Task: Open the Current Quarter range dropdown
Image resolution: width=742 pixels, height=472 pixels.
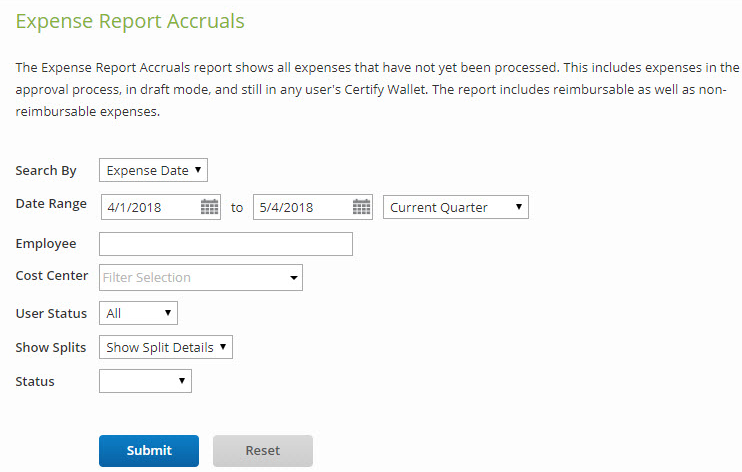Action: coord(455,207)
